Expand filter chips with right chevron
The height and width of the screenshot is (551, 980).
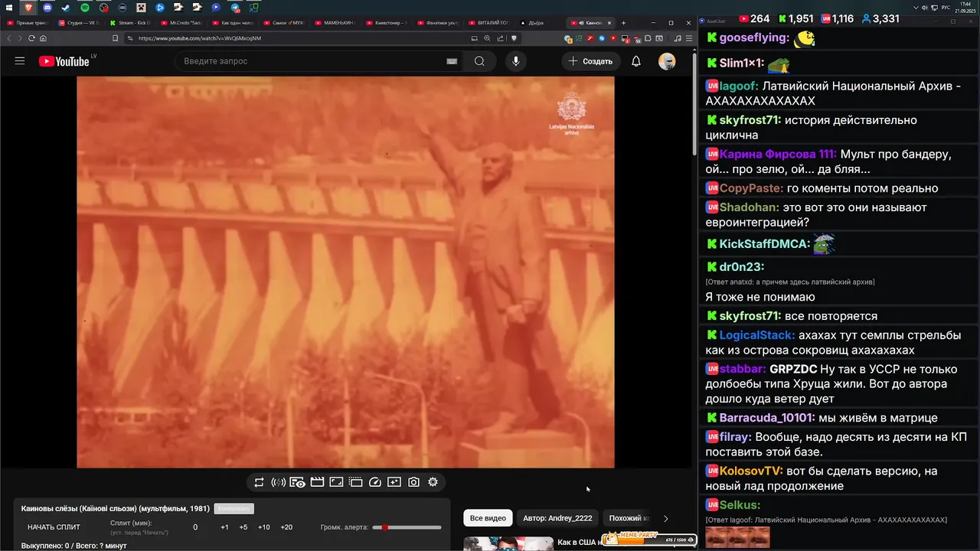(x=665, y=518)
